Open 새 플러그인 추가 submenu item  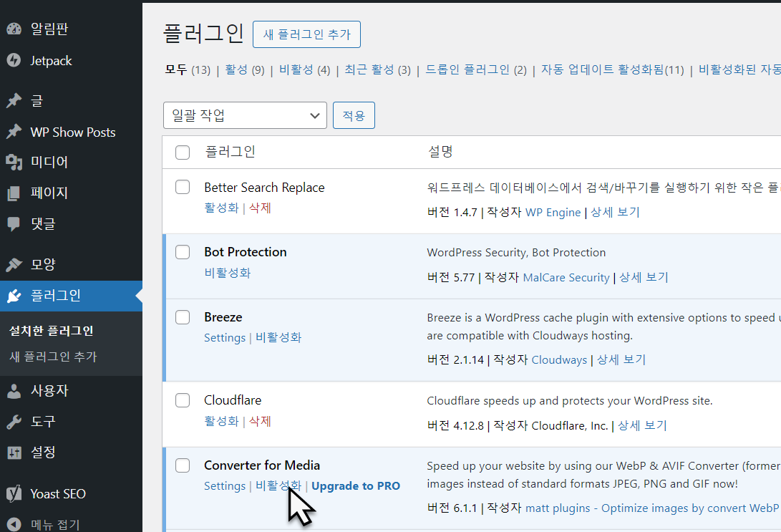click(53, 357)
